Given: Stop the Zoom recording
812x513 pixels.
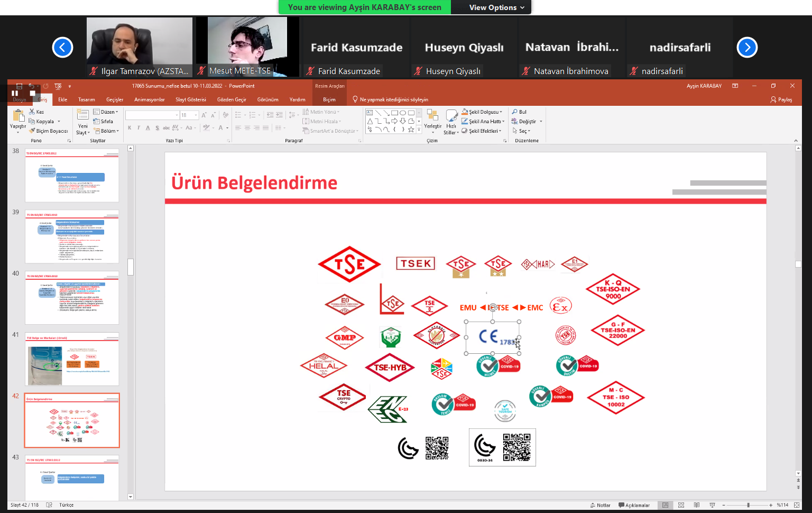Looking at the screenshot, I should (x=32, y=93).
